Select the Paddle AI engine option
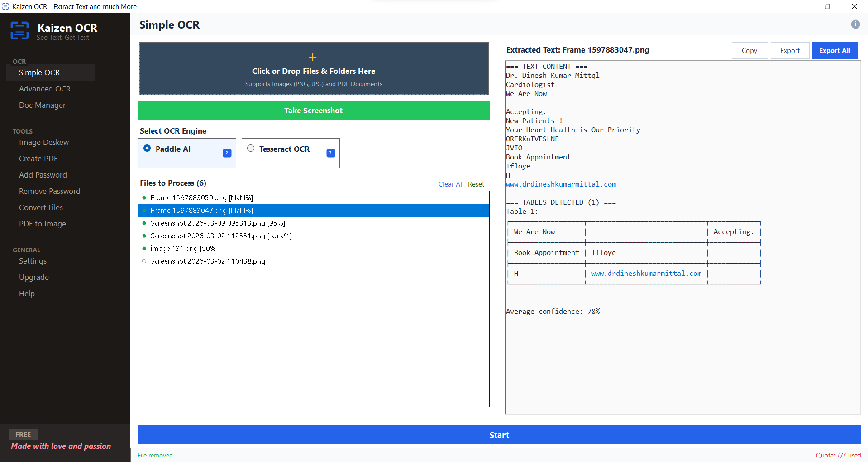The width and height of the screenshot is (868, 462). (147, 148)
